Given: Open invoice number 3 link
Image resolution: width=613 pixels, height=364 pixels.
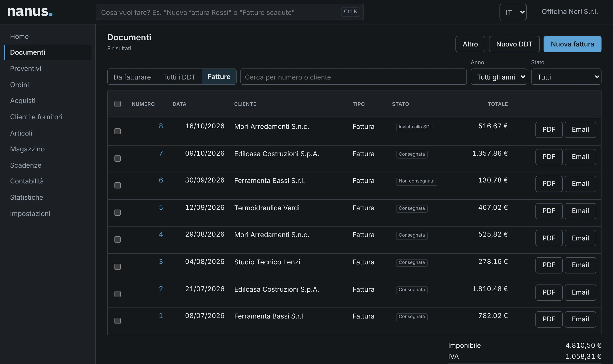Looking at the screenshot, I should [161, 261].
